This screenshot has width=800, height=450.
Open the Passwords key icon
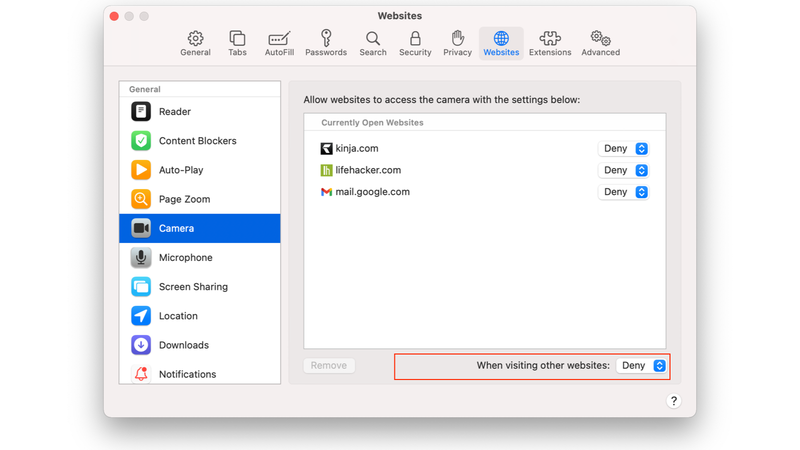coord(326,38)
